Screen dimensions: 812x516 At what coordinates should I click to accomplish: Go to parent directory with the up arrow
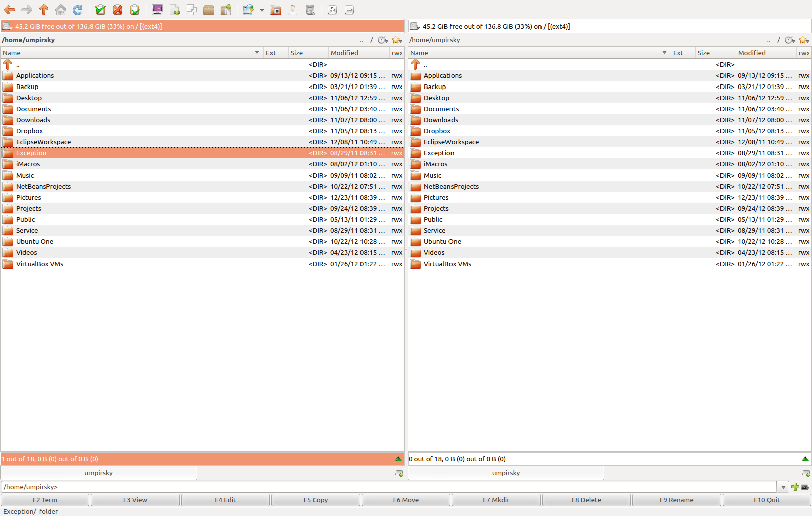tap(44, 10)
